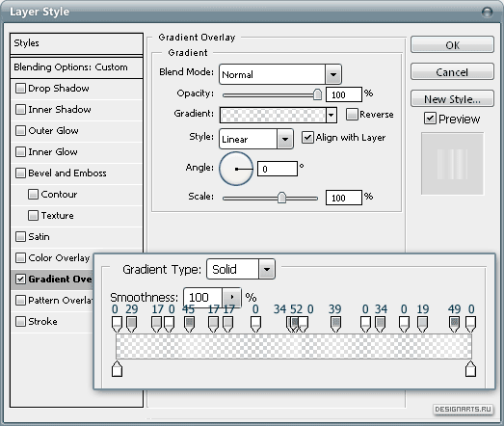Enable the Color Overlay checkbox
Image resolution: width=504 pixels, height=426 pixels.
(x=20, y=258)
